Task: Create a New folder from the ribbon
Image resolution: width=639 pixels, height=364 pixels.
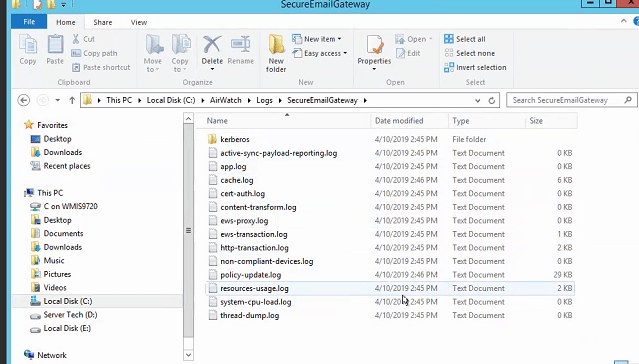Action: [x=276, y=53]
